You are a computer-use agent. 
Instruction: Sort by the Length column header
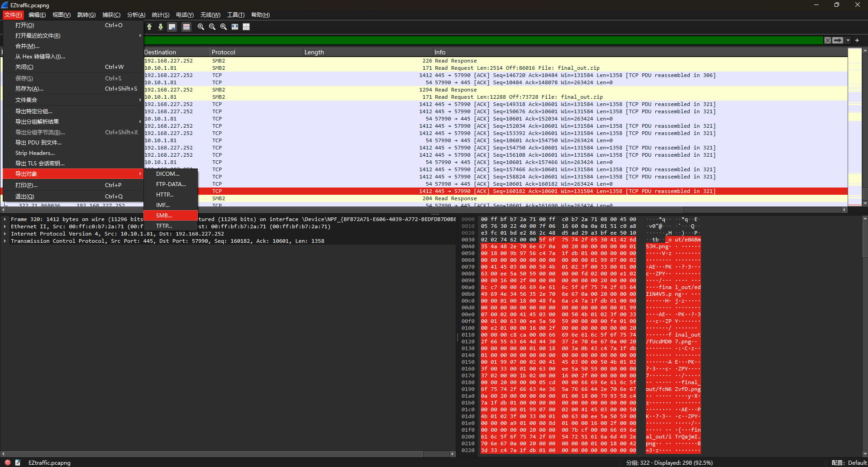pyautogui.click(x=367, y=52)
